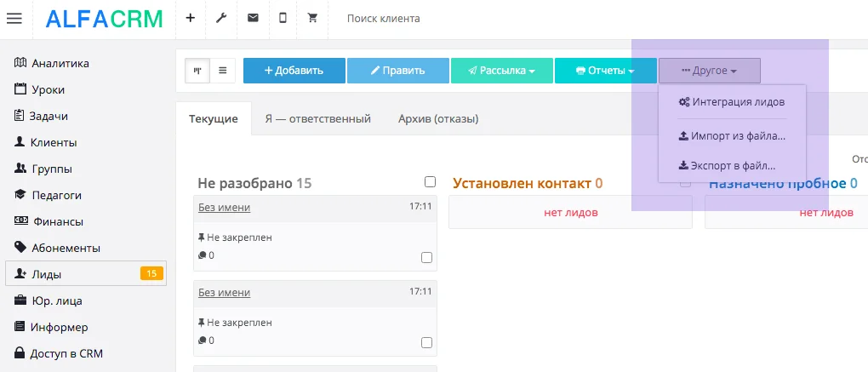Open Юр. лица section

49,301
